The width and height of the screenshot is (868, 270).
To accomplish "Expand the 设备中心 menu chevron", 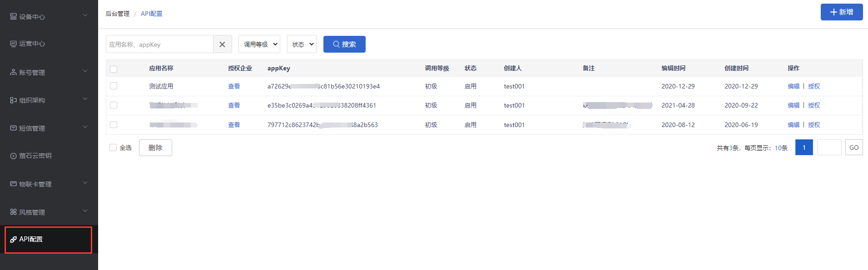I will (x=85, y=15).
